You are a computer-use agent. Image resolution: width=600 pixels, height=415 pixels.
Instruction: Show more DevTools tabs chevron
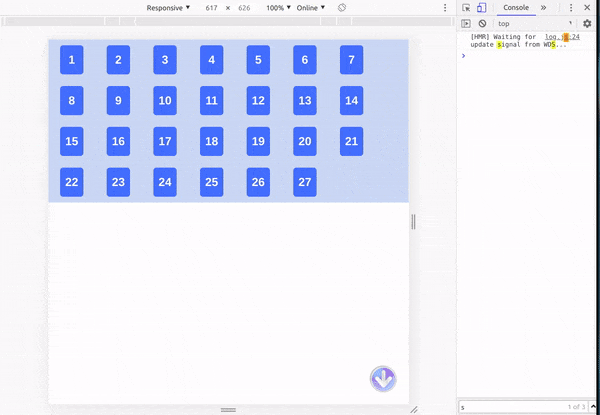pyautogui.click(x=543, y=8)
